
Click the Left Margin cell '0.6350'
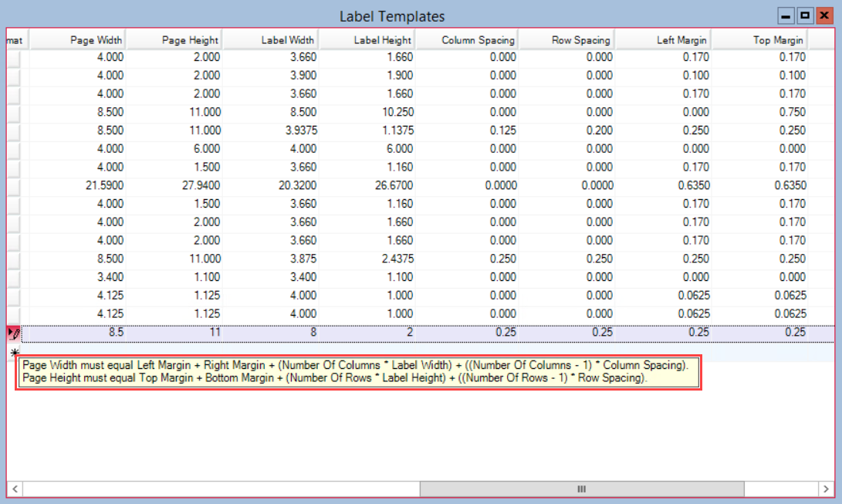[x=663, y=186]
